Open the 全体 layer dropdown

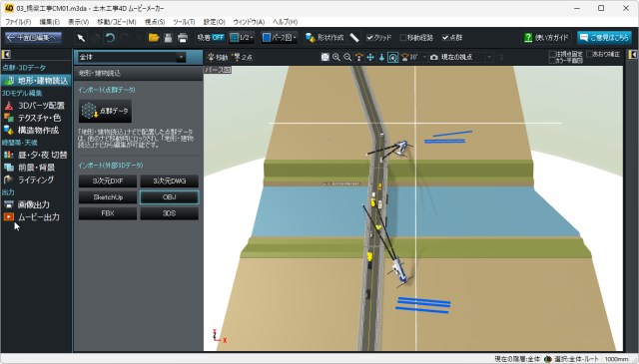[x=132, y=58]
